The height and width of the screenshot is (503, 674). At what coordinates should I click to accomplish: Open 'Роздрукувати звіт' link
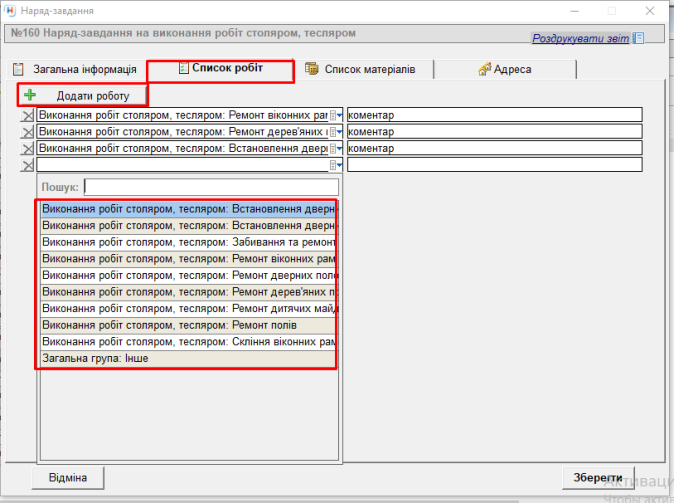click(580, 38)
